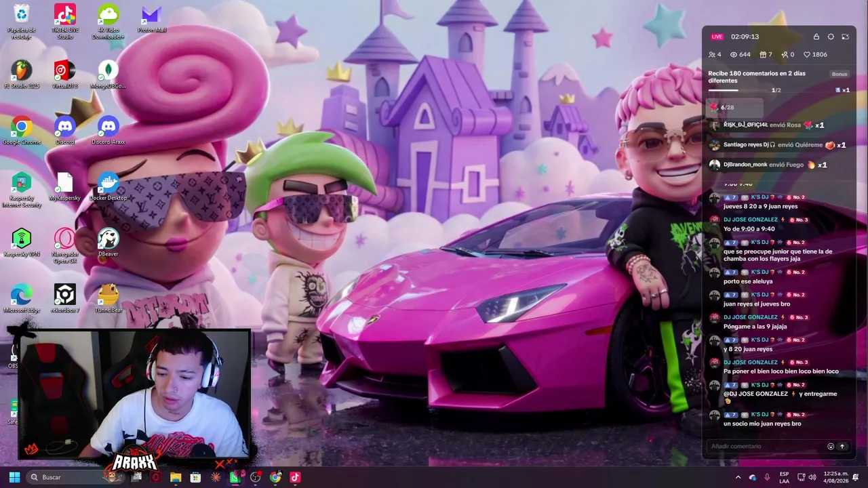Select the Discord desktop icon
The image size is (868, 488).
pos(65,131)
